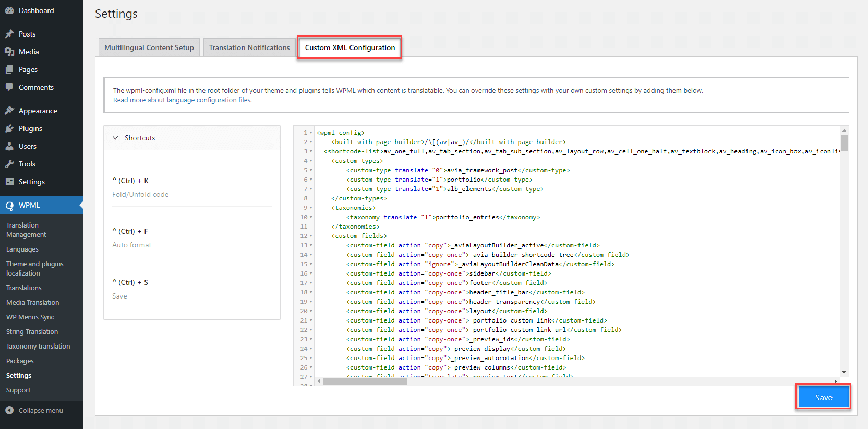Fold the custom-fields block at line 12
The image size is (868, 429).
click(x=311, y=236)
